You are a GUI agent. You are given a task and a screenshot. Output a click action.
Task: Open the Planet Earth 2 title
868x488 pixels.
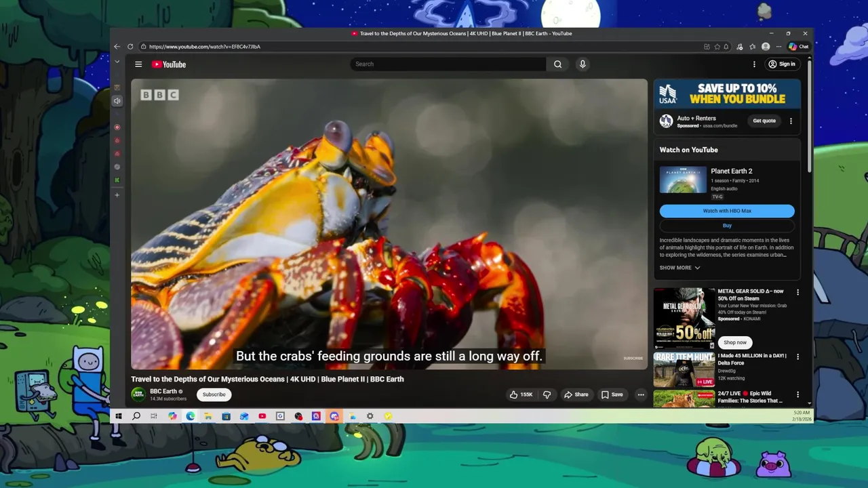click(731, 171)
